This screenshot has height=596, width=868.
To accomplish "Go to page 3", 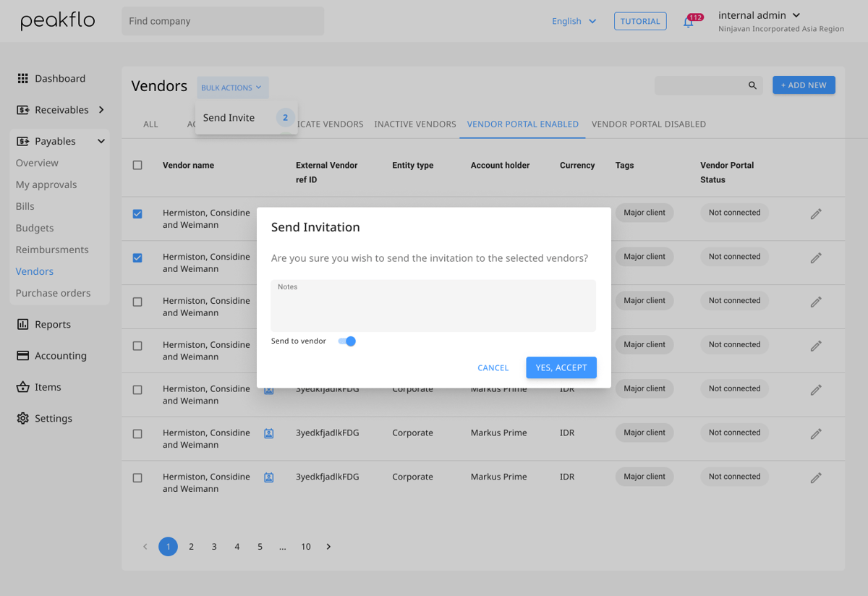I will 214,547.
